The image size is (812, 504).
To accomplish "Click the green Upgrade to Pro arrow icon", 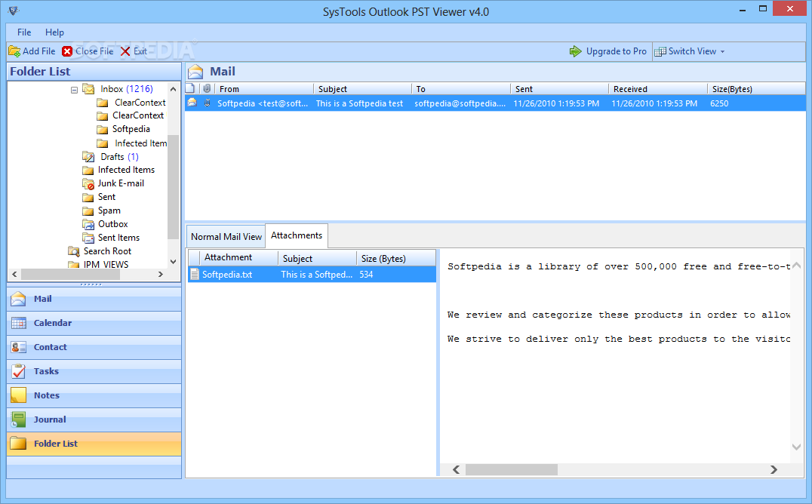I will (x=575, y=51).
